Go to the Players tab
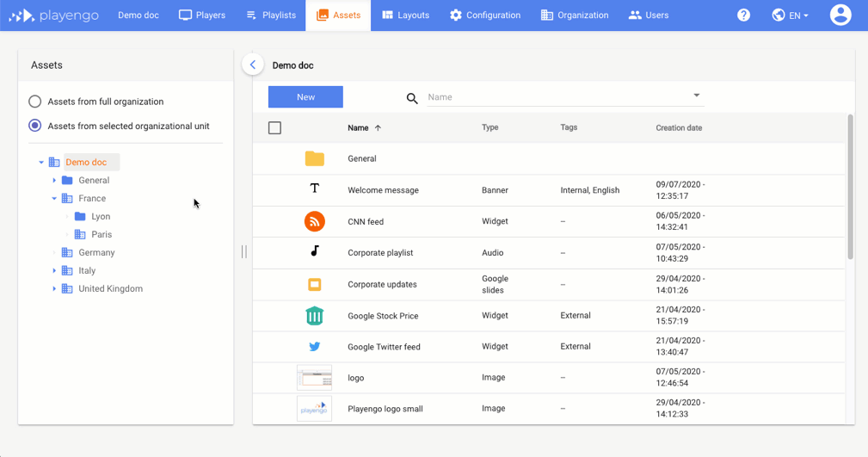 point(202,15)
